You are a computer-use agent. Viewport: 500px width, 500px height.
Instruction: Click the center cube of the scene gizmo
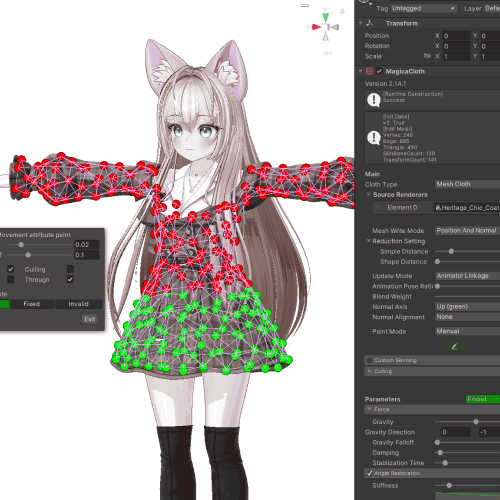326,27
